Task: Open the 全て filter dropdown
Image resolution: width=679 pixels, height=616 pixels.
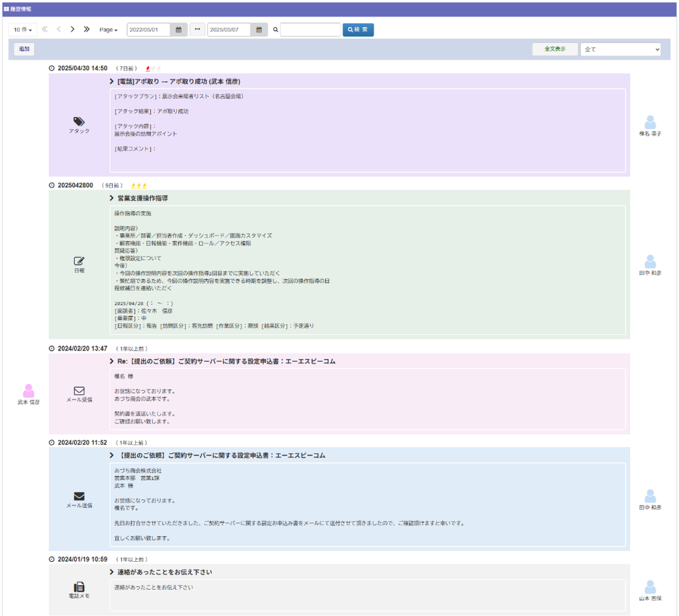Action: (x=620, y=49)
